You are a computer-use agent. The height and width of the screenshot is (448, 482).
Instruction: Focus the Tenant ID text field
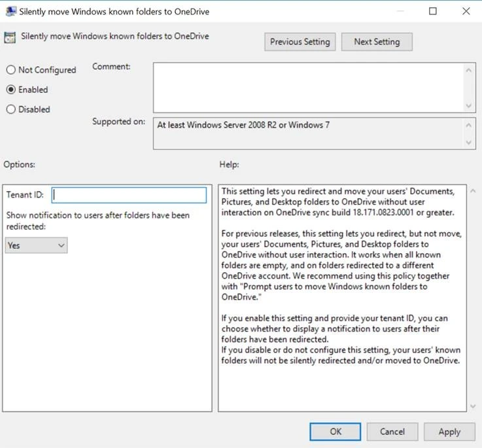pos(129,195)
